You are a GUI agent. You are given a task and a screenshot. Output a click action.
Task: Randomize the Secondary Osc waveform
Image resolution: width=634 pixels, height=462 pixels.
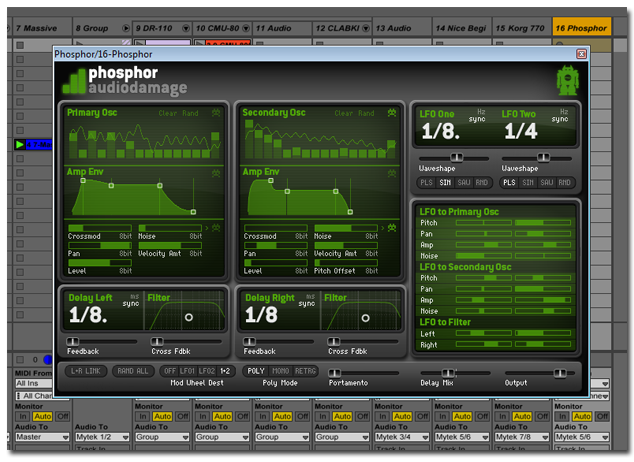tap(366, 113)
